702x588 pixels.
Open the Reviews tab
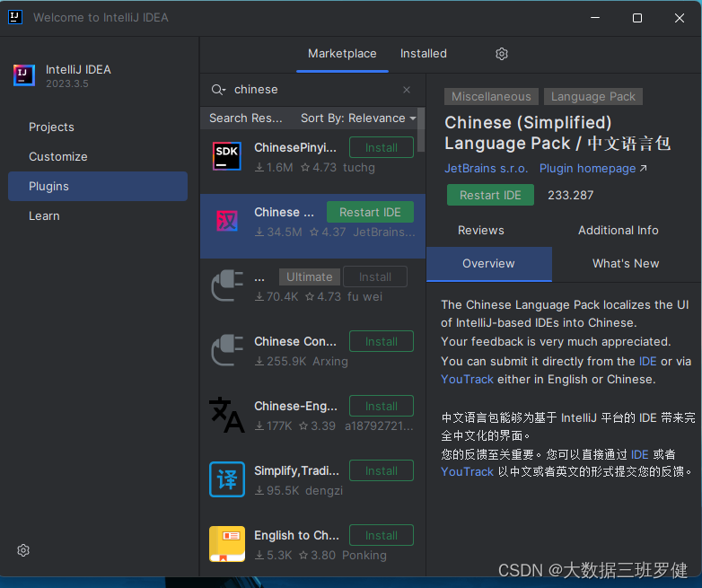click(481, 230)
